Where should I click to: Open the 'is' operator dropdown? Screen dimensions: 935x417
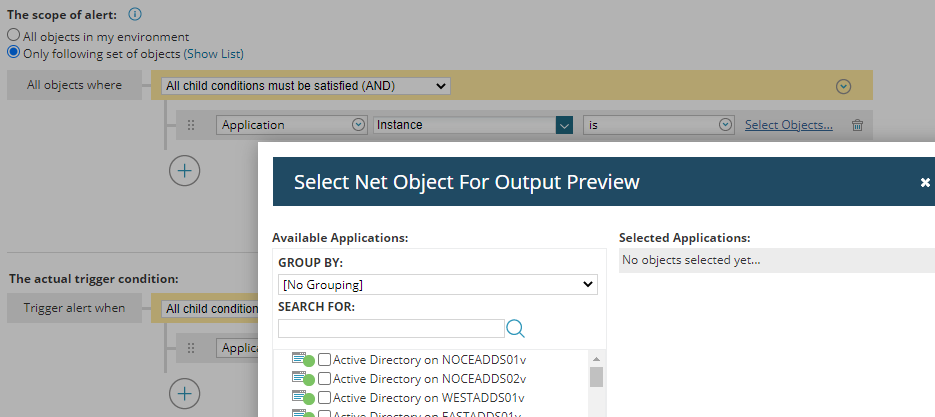coord(658,125)
